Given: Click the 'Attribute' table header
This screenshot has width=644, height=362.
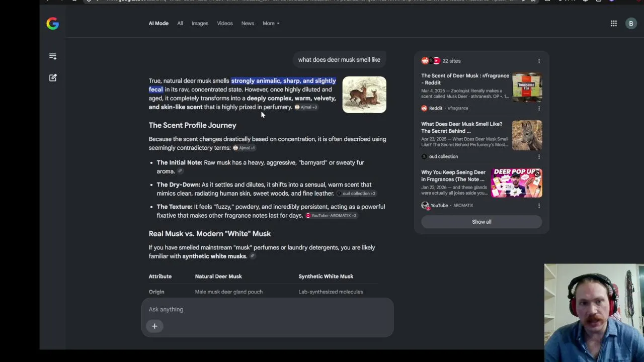Looking at the screenshot, I should [x=160, y=277].
